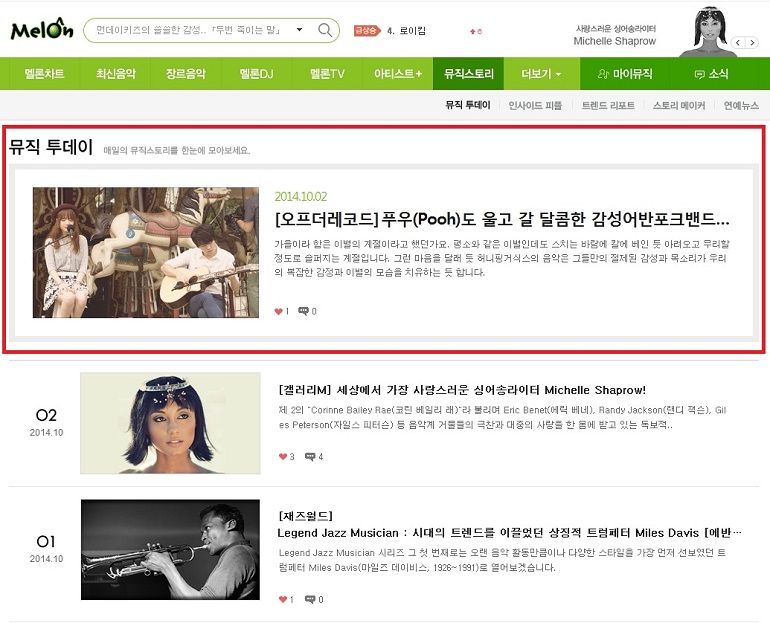Open [갤러리M] Michelle Shaprow article title
This screenshot has height=623, width=770.
click(x=462, y=390)
